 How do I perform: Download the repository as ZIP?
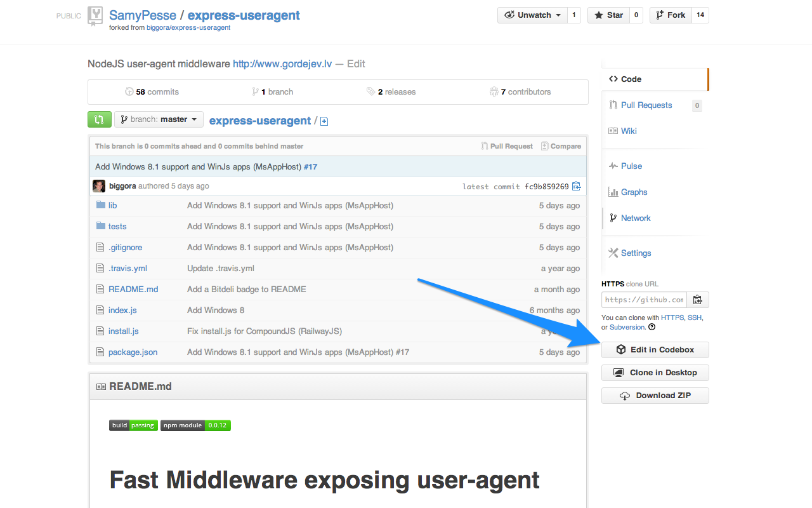pos(655,395)
